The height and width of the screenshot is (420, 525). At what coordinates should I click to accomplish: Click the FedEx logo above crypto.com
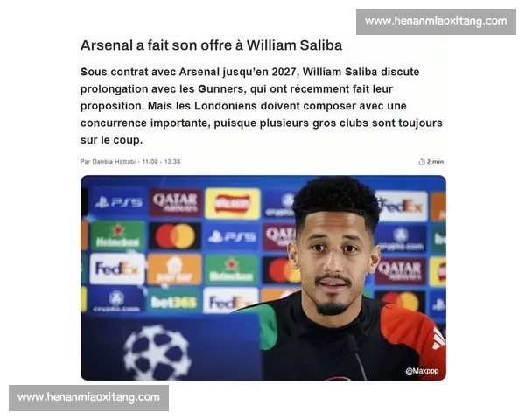[x=117, y=269]
